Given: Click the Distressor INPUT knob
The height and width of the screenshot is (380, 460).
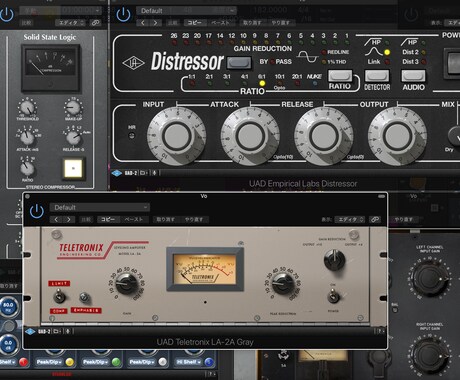Looking at the screenshot, I should [176, 136].
